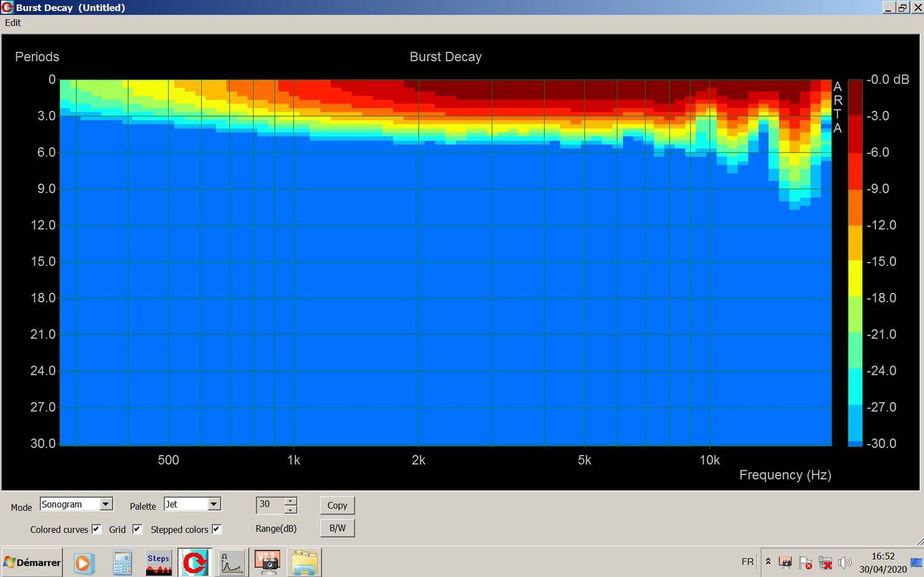Click the 5k frequency axis label

click(x=584, y=460)
